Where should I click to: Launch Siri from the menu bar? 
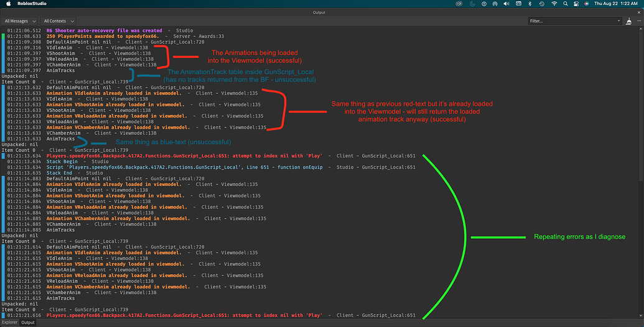[587, 4]
